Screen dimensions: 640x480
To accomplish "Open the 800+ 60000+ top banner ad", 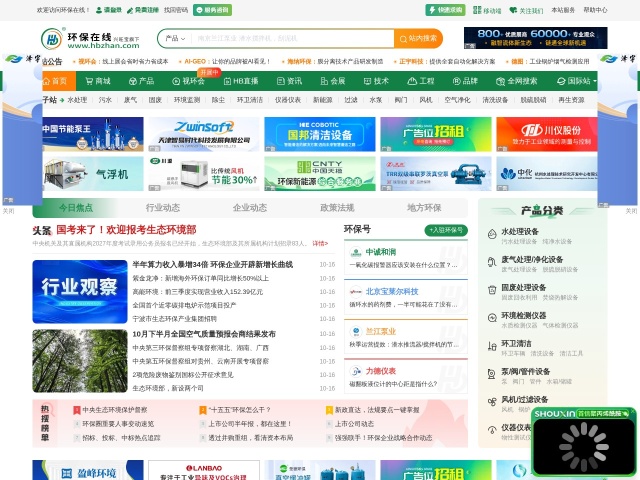I will click(x=536, y=38).
